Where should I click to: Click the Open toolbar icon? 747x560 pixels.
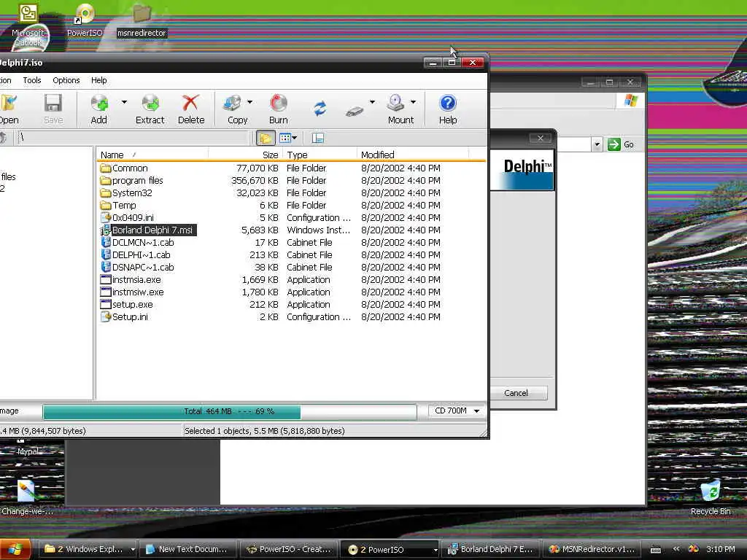point(9,109)
